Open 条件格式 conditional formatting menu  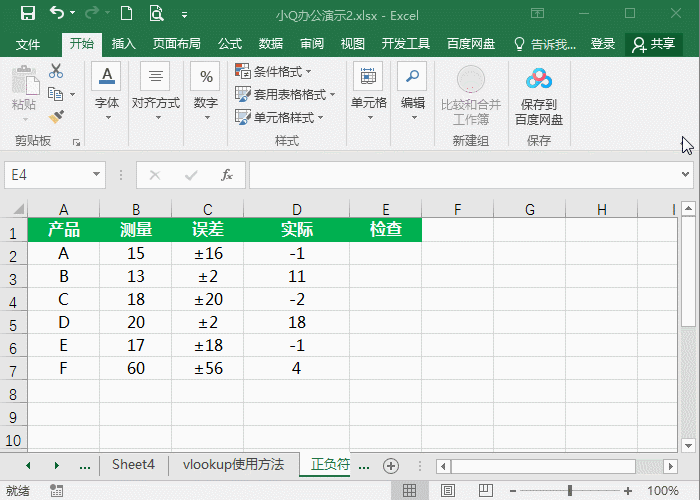click(273, 71)
